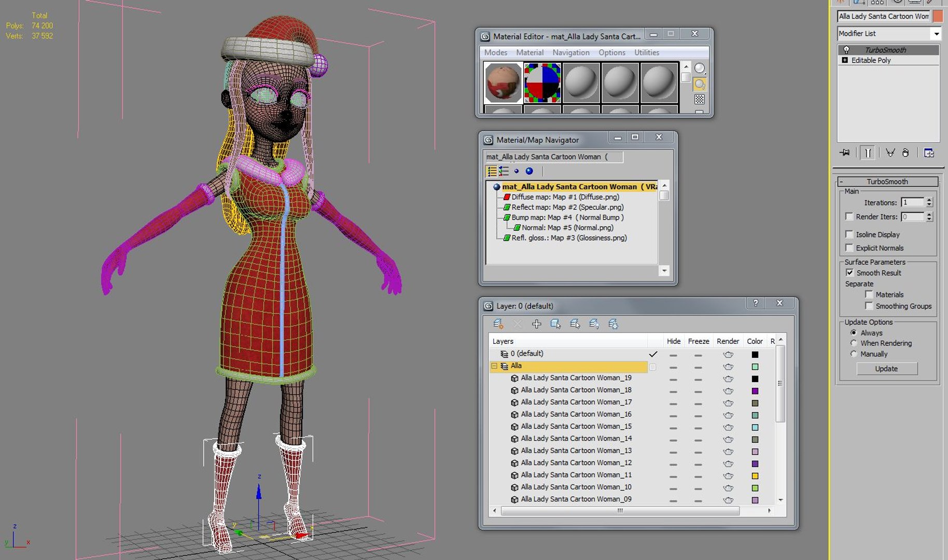Click Freeze/Unfreeze All Layers icon
This screenshot has height=560, width=948.
pos(613,324)
